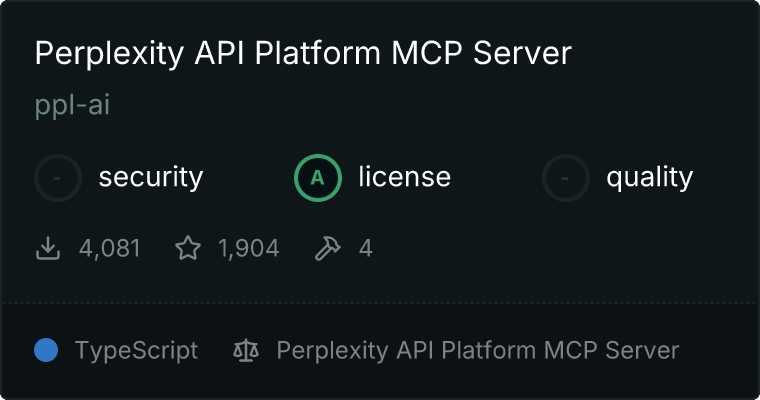Click the quality score dash badge
The image size is (760, 400).
(x=566, y=178)
